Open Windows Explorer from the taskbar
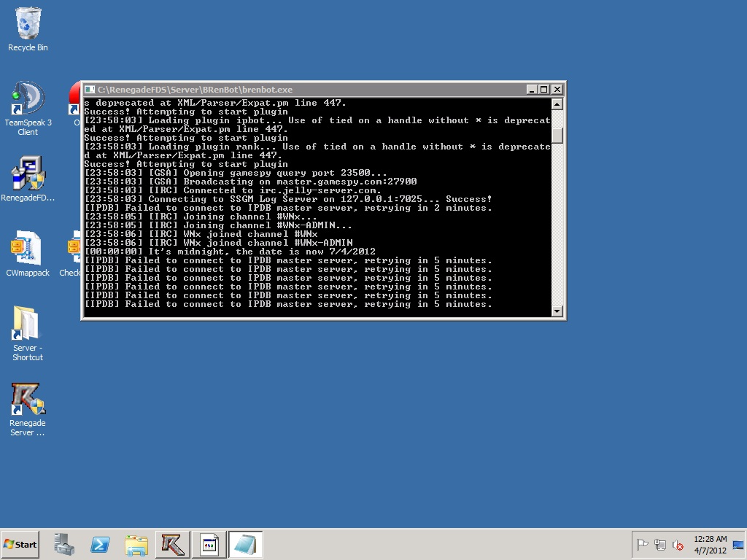 [x=136, y=545]
